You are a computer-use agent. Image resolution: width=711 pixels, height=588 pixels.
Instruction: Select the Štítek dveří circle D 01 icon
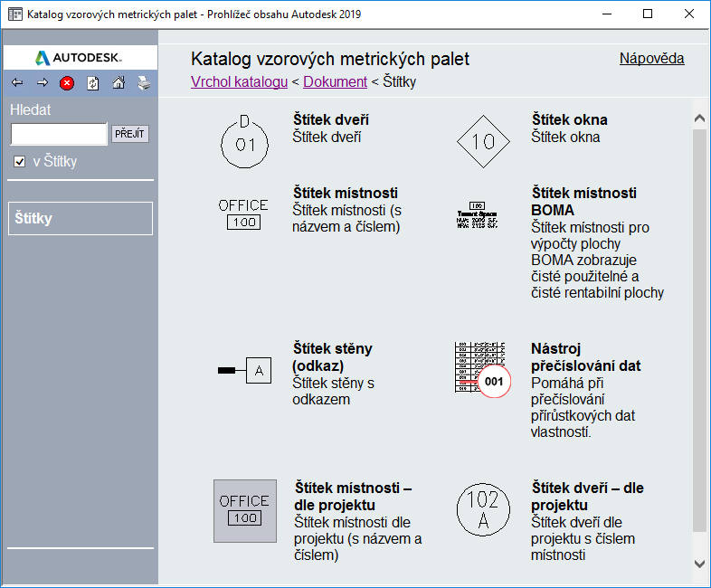(x=244, y=141)
